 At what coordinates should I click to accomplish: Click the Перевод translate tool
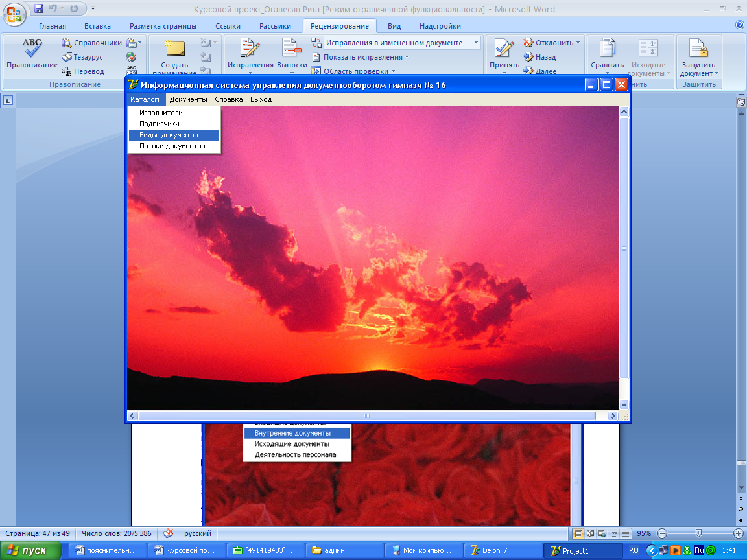[83, 71]
